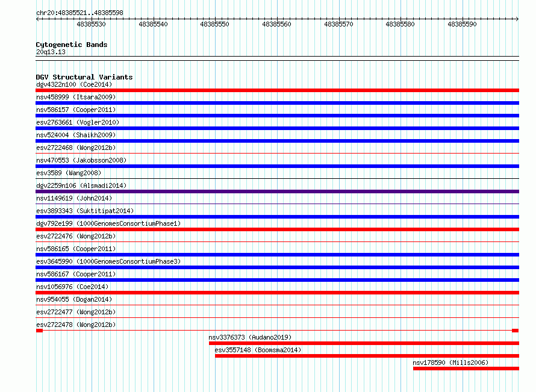Viewport: 536px width, 392px height.
Task: Click the blue bar under nsv586165
Action: [277, 255]
